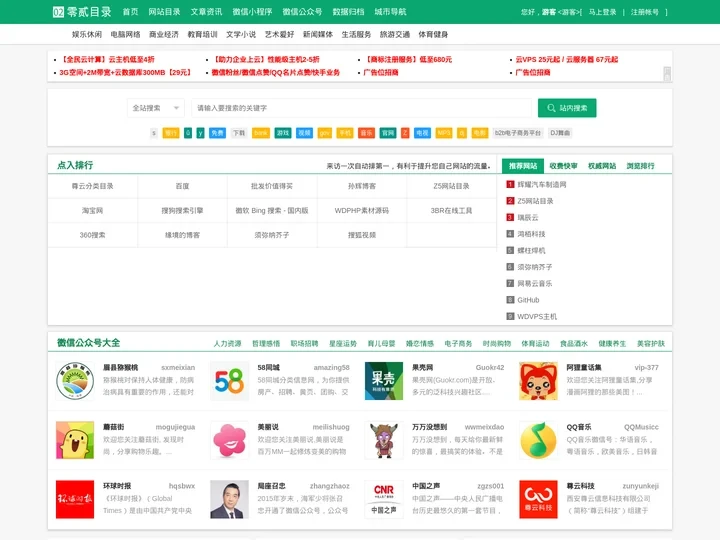The image size is (720, 540).
Task: Open the 教育培训 category
Action: (202, 34)
